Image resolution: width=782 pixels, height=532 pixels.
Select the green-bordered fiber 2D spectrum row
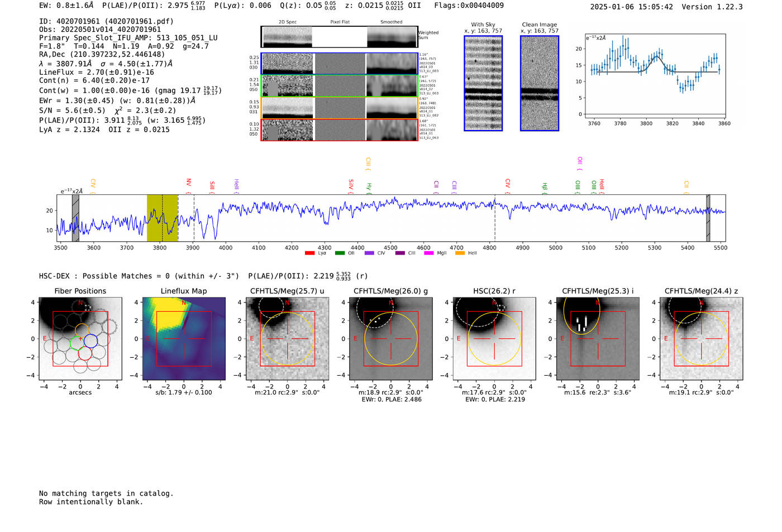[340, 86]
